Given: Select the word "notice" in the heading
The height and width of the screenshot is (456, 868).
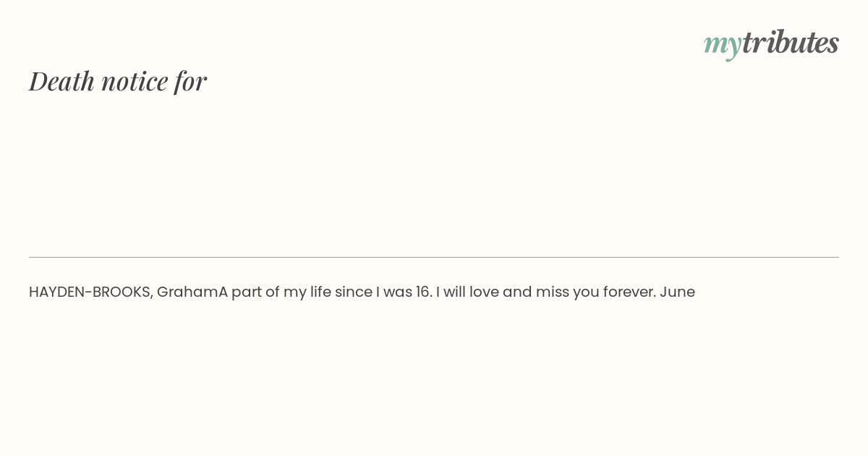Looking at the screenshot, I should (x=135, y=82).
